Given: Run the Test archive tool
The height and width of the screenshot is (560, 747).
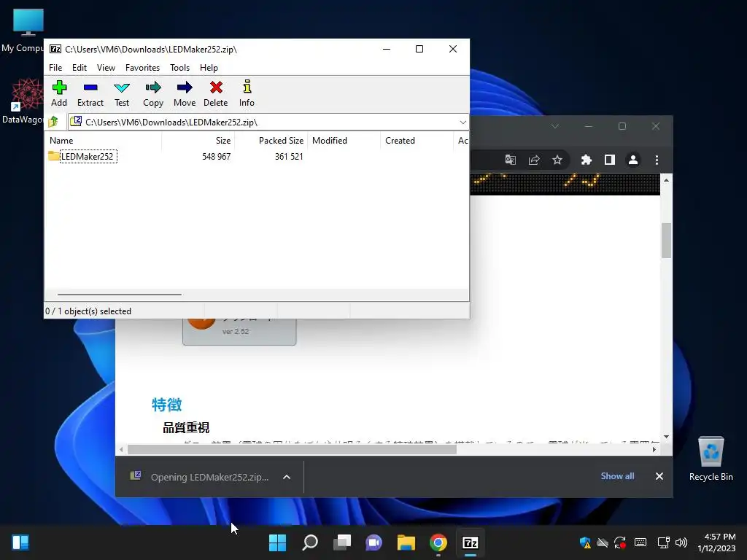Looking at the screenshot, I should 122,93.
